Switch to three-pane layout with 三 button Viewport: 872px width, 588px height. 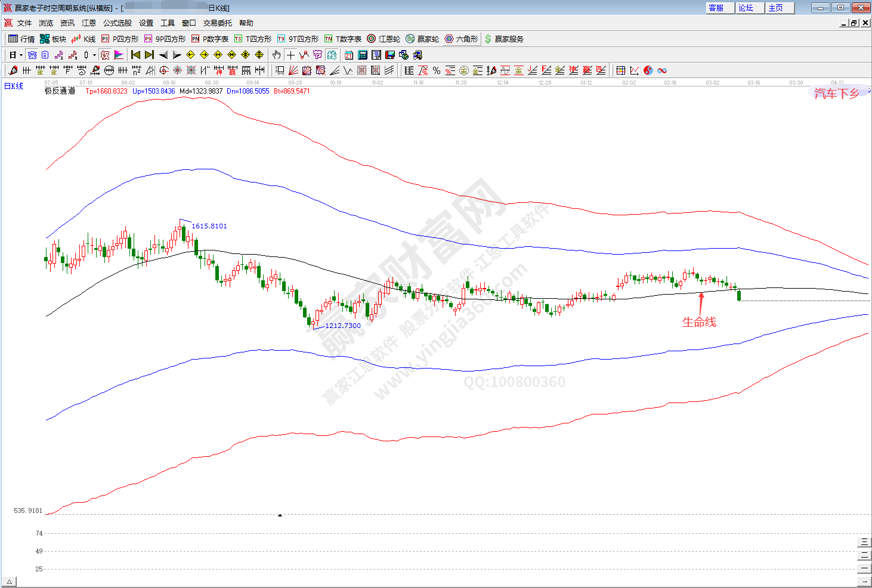(864, 542)
